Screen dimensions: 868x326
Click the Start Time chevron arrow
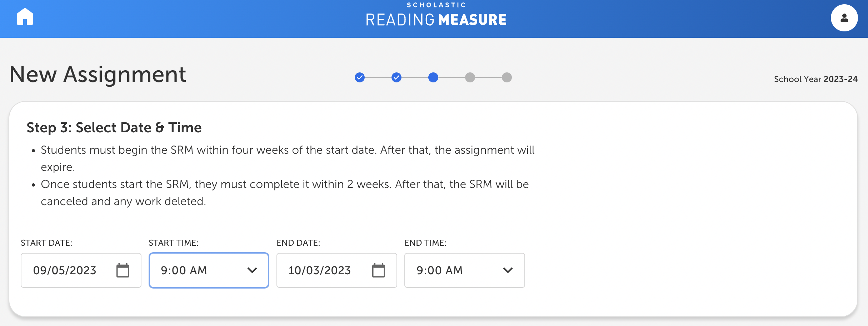pyautogui.click(x=252, y=270)
